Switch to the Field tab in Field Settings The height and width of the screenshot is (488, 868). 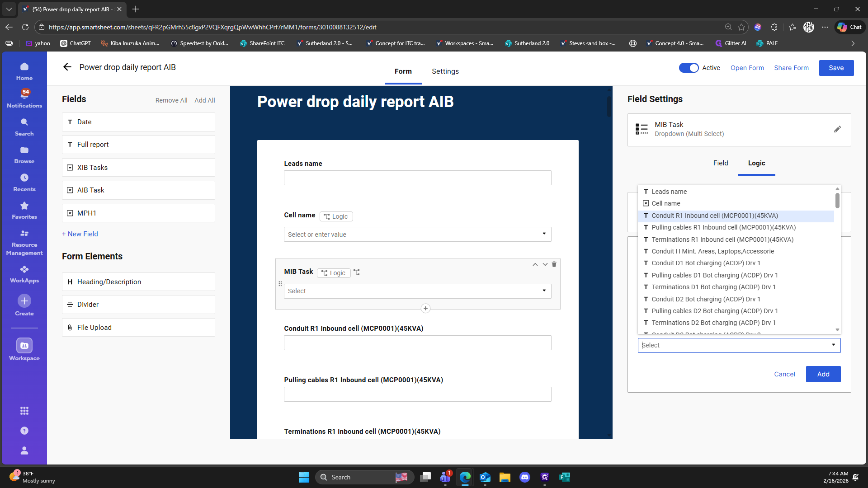[720, 163]
